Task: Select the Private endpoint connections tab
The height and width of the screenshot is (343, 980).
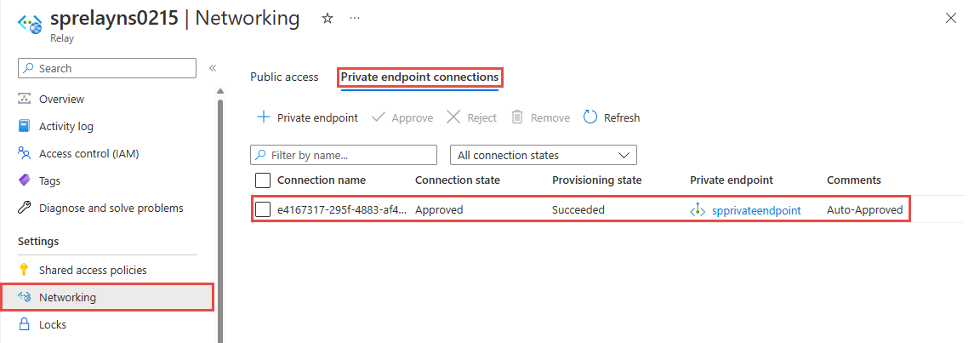Action: point(419,77)
